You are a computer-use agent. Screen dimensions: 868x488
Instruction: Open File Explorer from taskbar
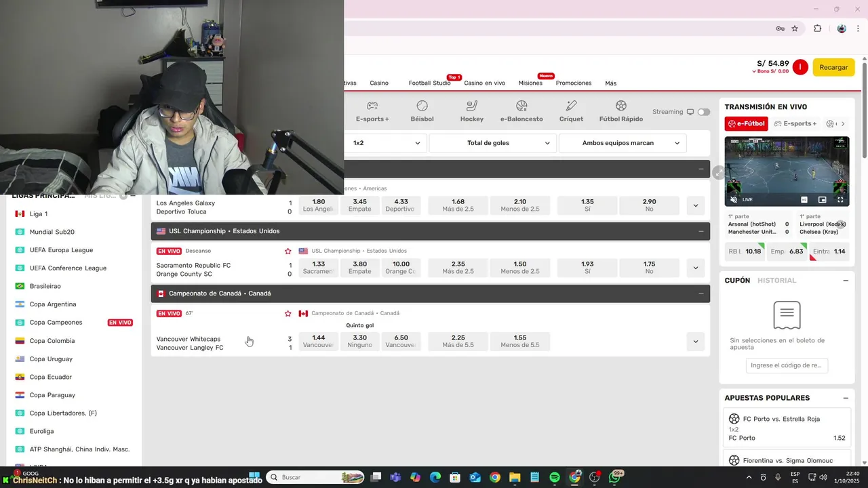(x=515, y=477)
